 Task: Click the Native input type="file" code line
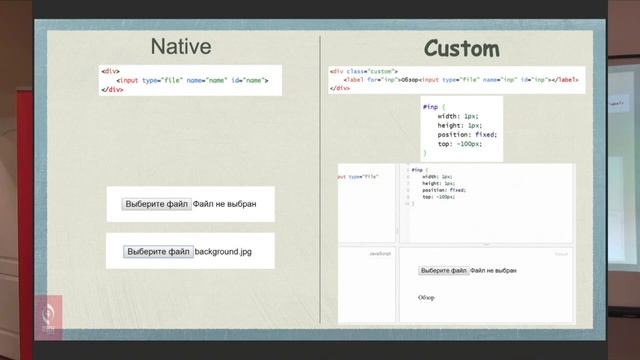192,80
